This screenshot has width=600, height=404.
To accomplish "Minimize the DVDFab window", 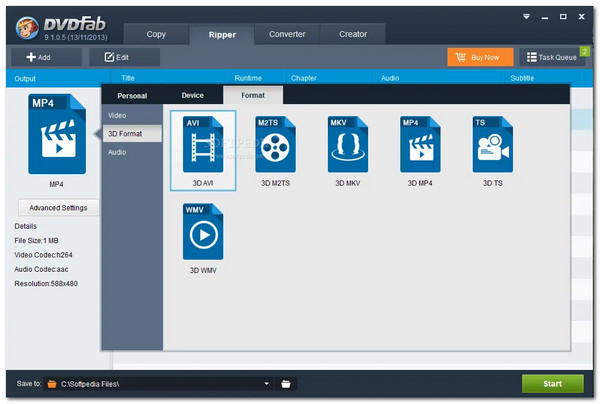I will (x=545, y=17).
